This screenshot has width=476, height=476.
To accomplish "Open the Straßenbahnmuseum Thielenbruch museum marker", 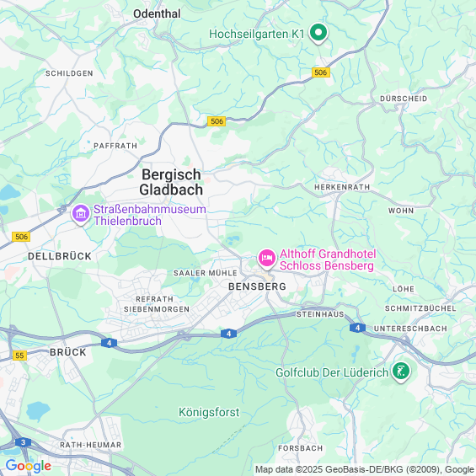I will [80, 214].
